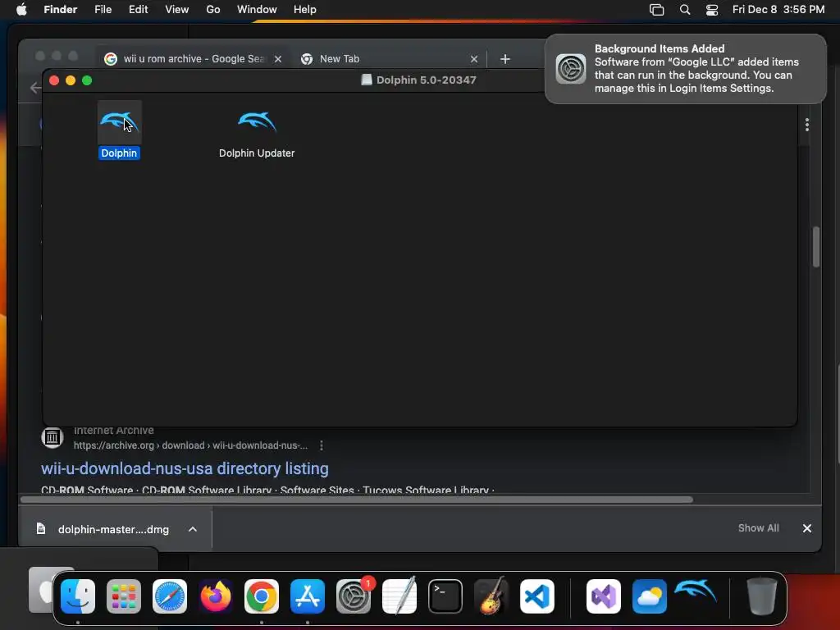Open Google Chrome from the Dock
Image resolution: width=840 pixels, height=630 pixels.
pos(262,596)
